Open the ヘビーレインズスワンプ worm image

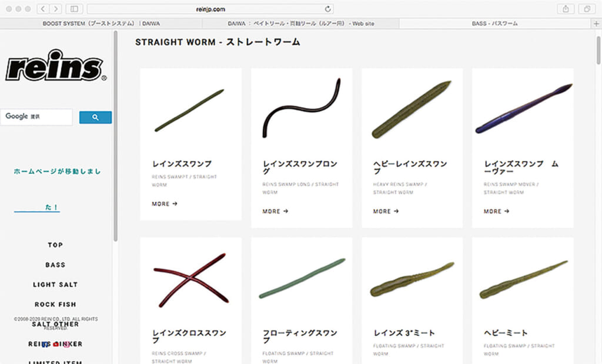(x=412, y=109)
